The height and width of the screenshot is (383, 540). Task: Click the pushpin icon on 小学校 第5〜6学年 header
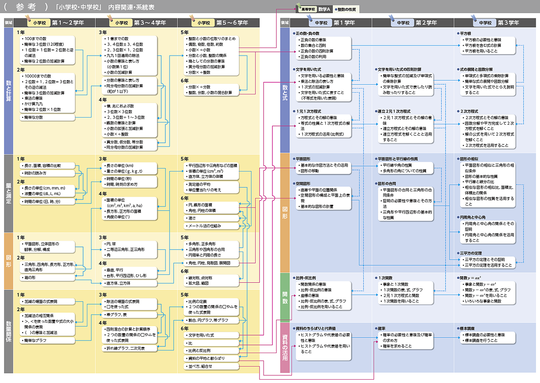click(x=192, y=18)
